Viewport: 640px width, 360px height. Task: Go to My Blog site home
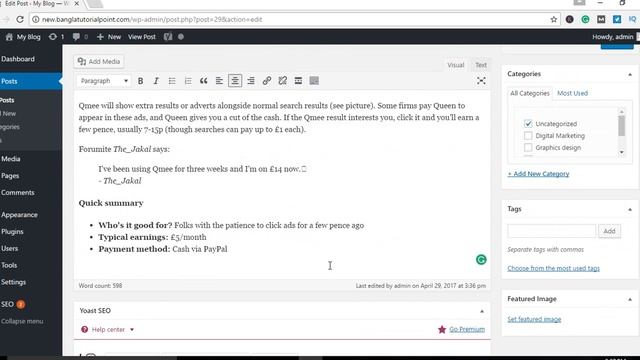[x=23, y=37]
